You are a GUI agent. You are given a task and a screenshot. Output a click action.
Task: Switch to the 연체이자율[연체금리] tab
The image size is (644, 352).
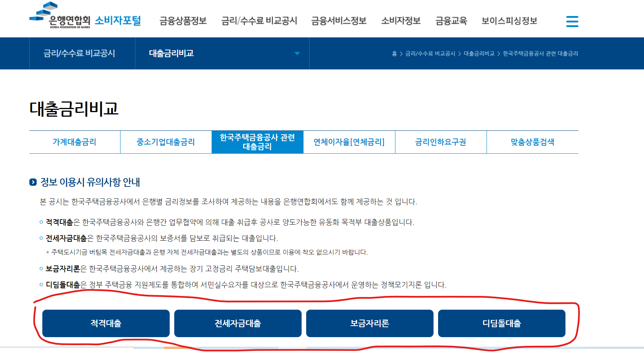(x=349, y=142)
